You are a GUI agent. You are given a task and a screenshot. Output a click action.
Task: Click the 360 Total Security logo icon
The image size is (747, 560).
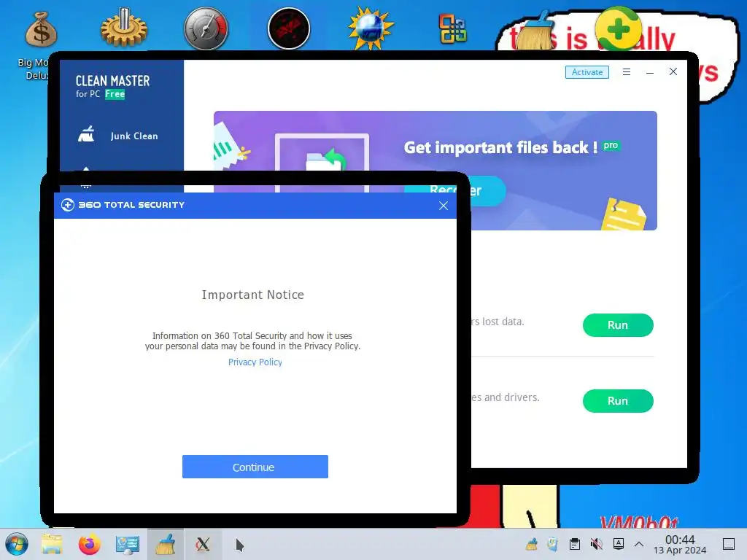(x=68, y=205)
